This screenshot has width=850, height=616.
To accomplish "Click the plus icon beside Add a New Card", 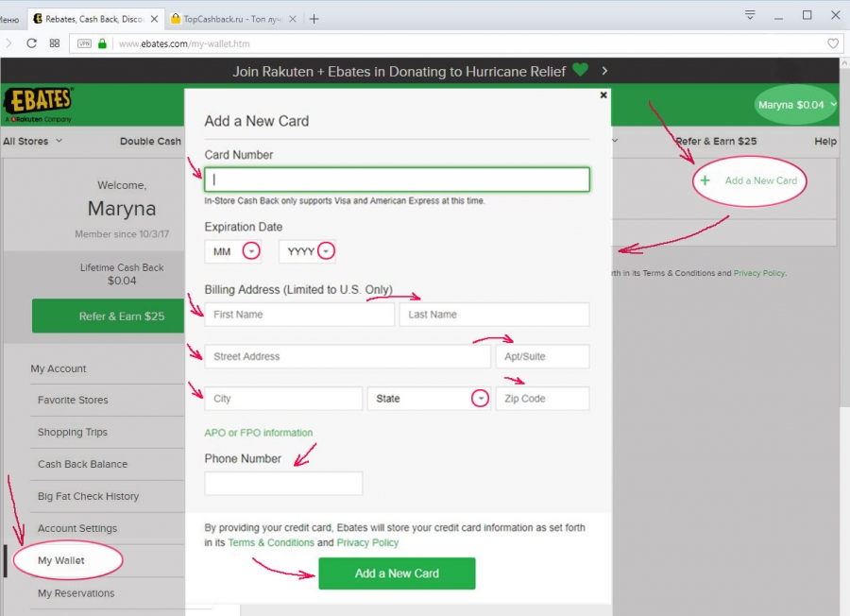I will point(705,180).
